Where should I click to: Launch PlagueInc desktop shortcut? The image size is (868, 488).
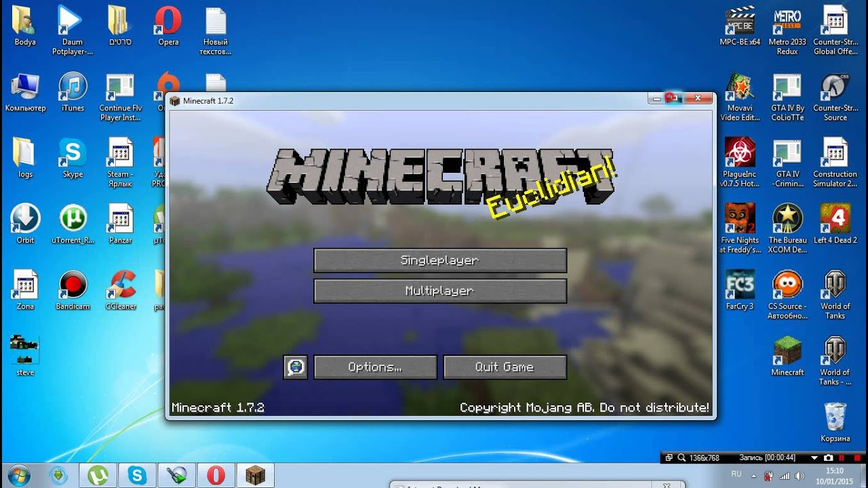[740, 163]
